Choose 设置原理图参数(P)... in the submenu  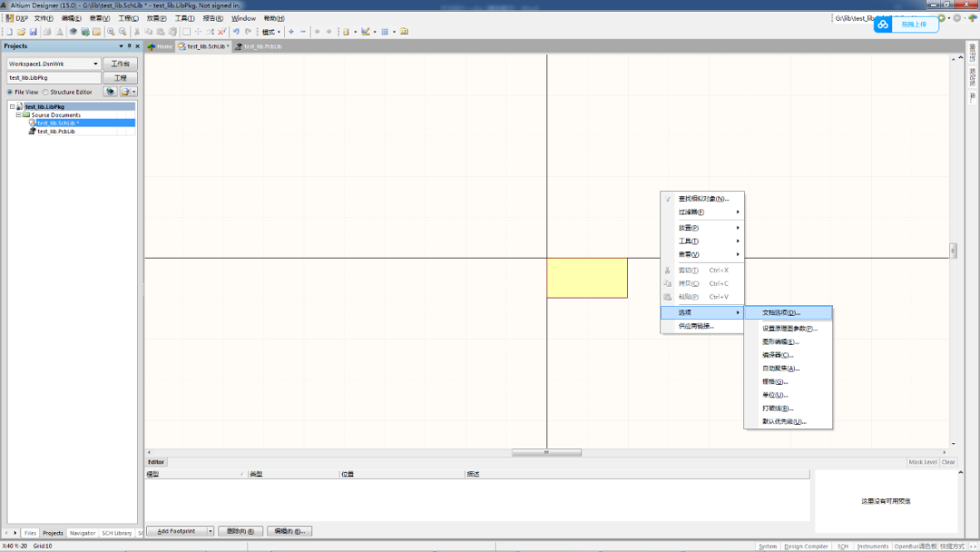(789, 328)
